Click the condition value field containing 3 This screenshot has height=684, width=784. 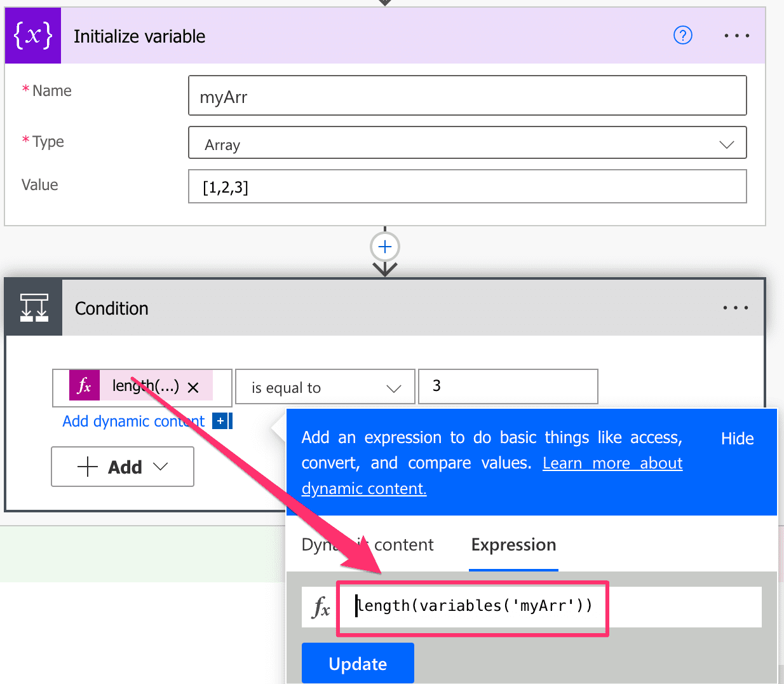508,386
